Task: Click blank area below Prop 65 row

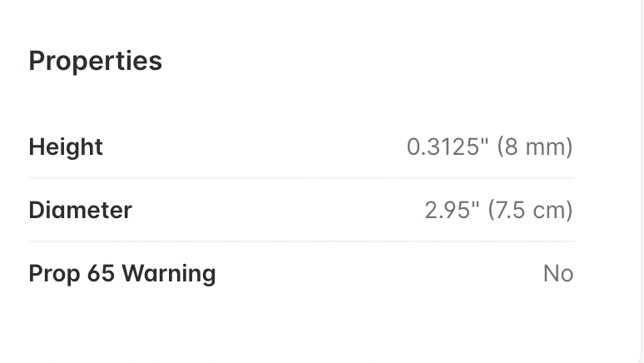Action: click(x=301, y=325)
